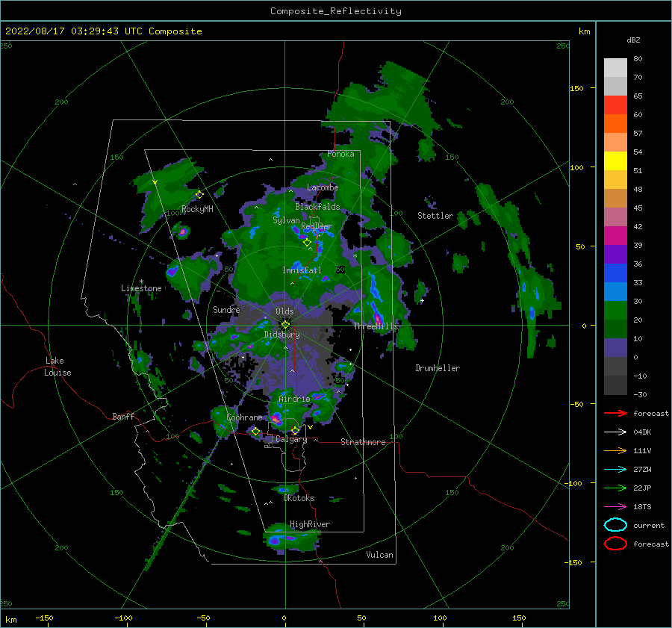
Task: Click the Vulcan city label
Action: pos(379,555)
